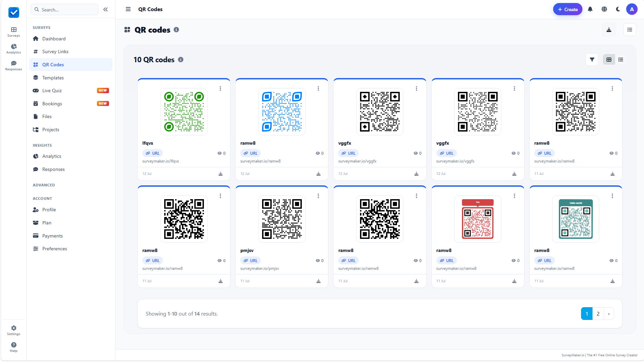Click the Create button
This screenshot has width=644, height=362.
coord(568,9)
